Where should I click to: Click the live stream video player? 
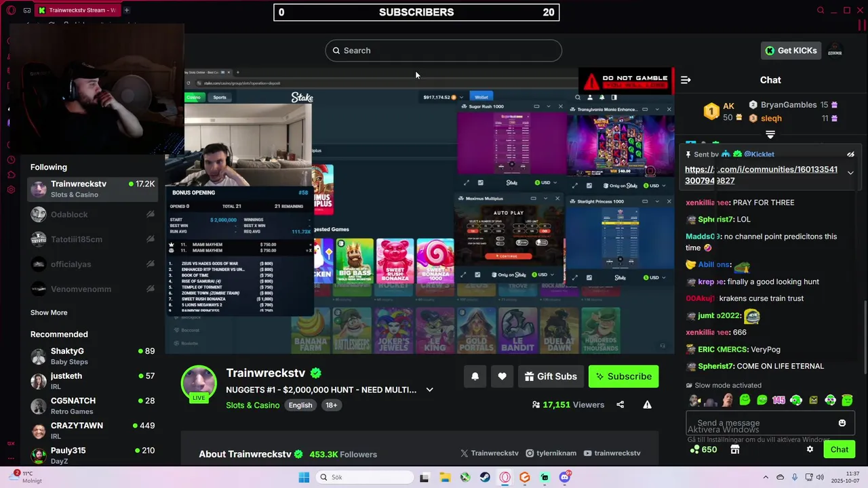coord(420,210)
